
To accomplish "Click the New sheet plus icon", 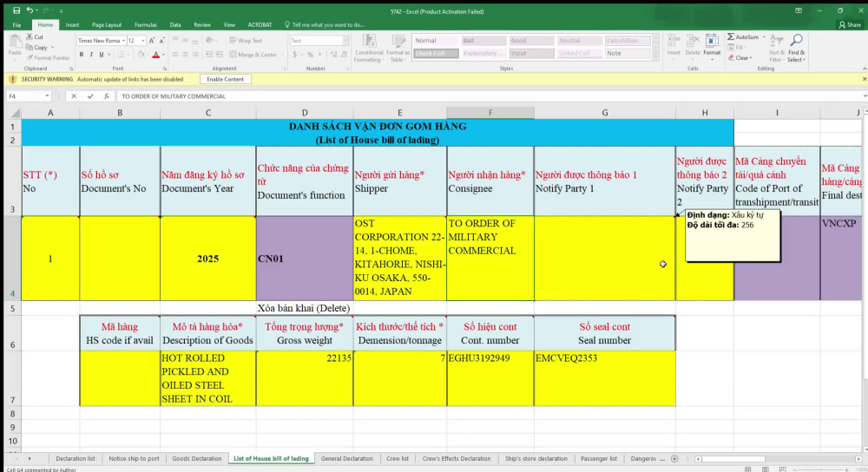I will [x=674, y=459].
